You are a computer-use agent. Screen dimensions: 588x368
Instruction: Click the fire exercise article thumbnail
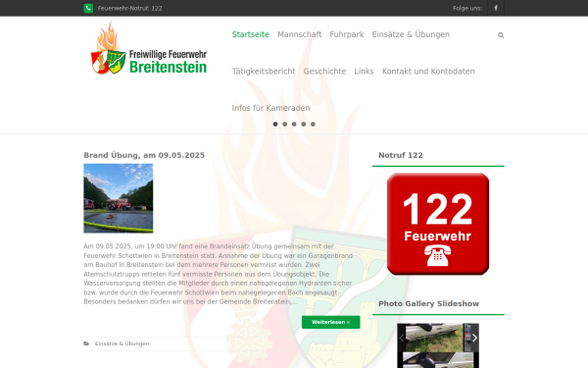pos(119,198)
